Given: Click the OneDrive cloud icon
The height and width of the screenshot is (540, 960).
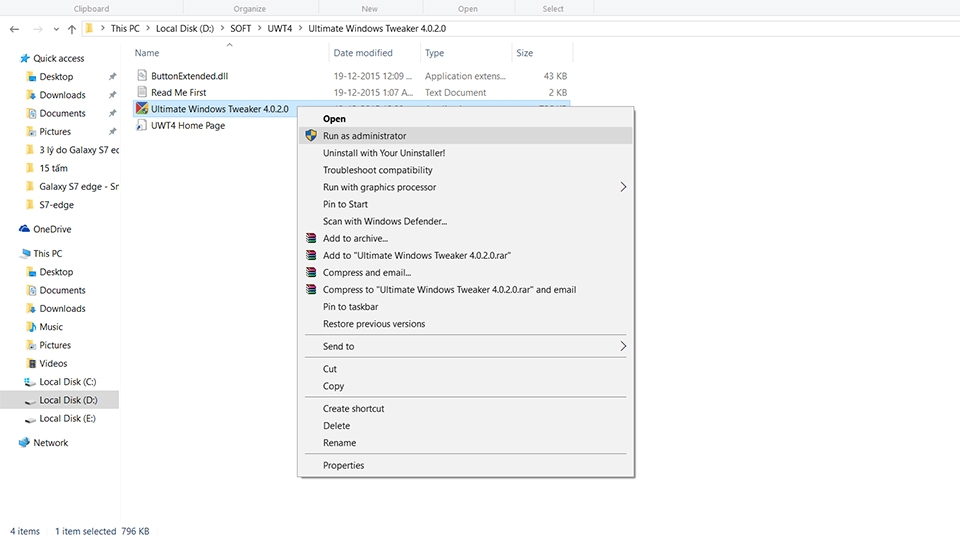Looking at the screenshot, I should pyautogui.click(x=24, y=229).
